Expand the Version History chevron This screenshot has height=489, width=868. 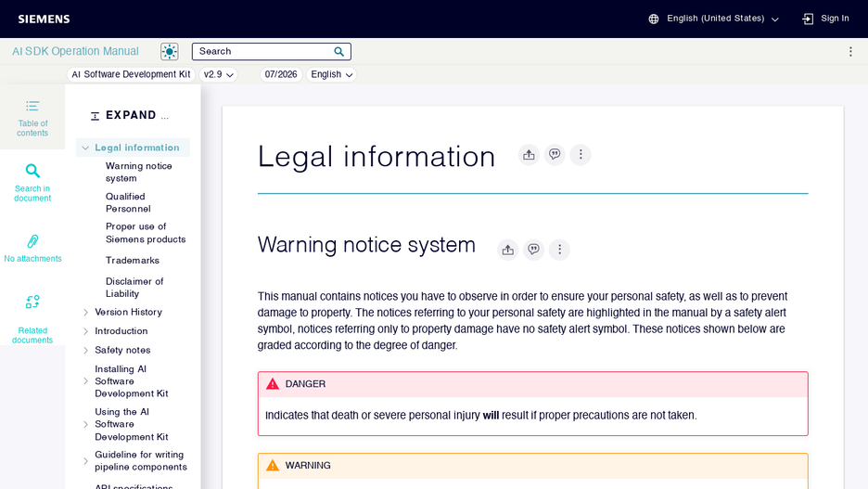pos(85,313)
